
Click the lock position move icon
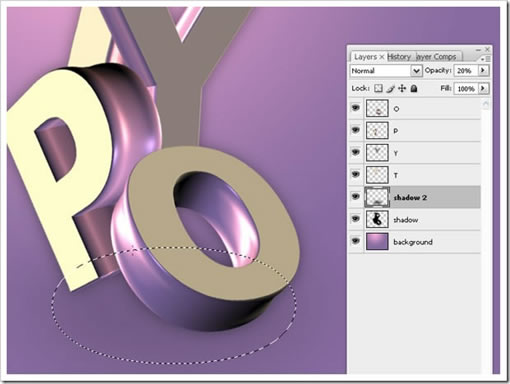click(402, 88)
